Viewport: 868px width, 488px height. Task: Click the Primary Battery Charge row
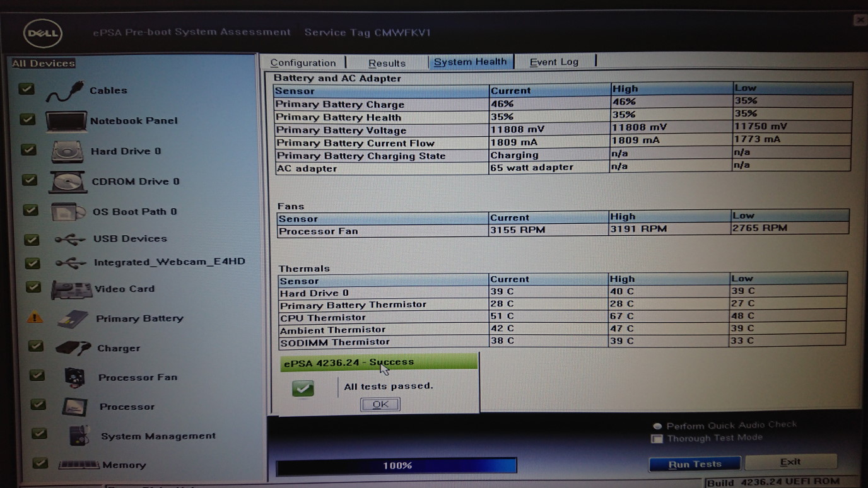(563, 103)
